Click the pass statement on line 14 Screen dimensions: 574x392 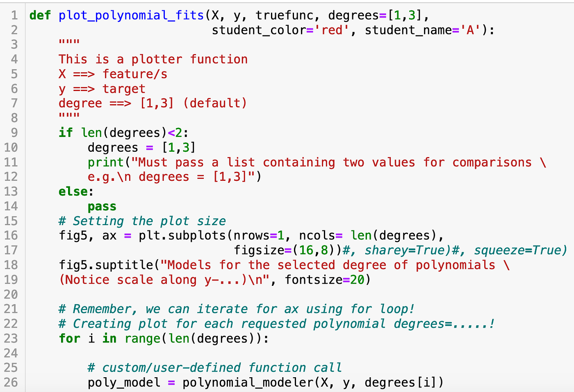point(101,206)
